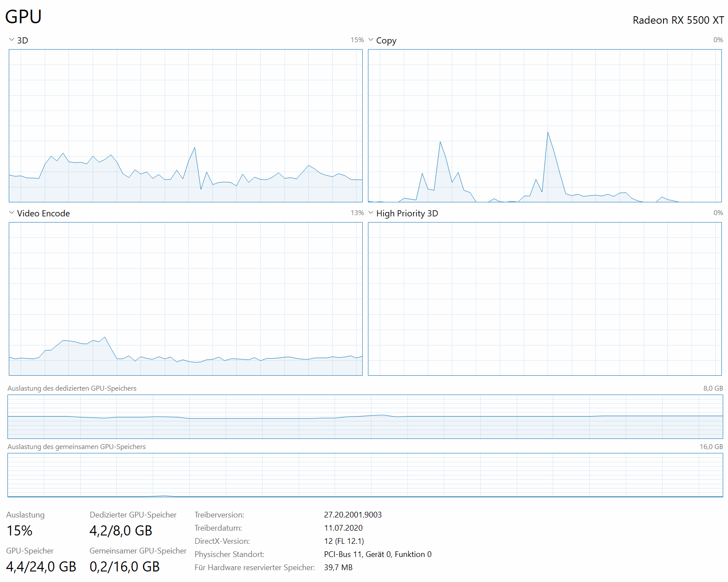The width and height of the screenshot is (728, 582).
Task: Click the Treiberdatum label
Action: tap(218, 528)
